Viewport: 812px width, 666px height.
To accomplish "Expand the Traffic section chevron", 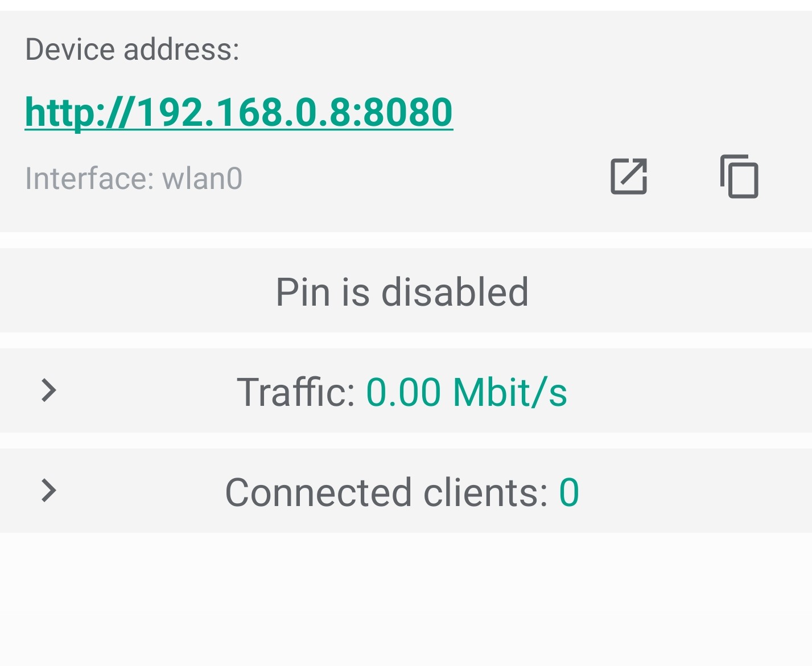I will (x=50, y=390).
